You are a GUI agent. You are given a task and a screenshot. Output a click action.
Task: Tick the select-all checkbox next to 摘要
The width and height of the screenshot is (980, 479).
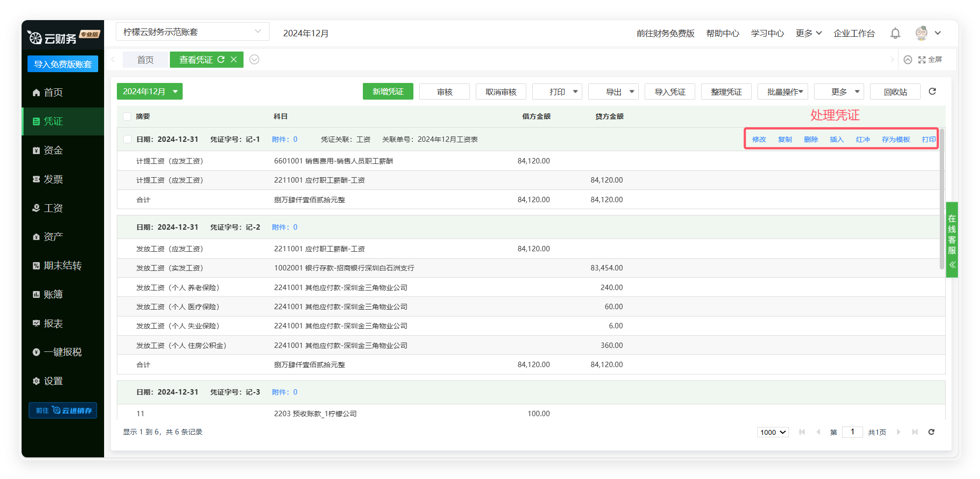127,116
